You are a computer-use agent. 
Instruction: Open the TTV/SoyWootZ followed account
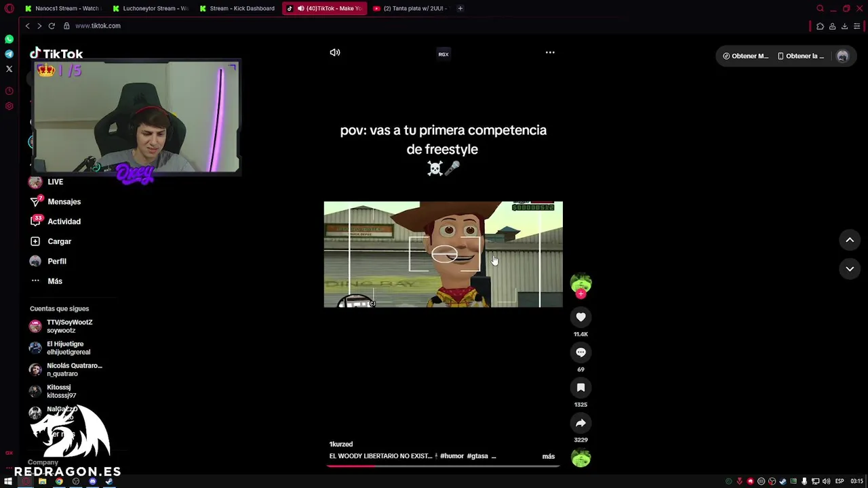61,326
